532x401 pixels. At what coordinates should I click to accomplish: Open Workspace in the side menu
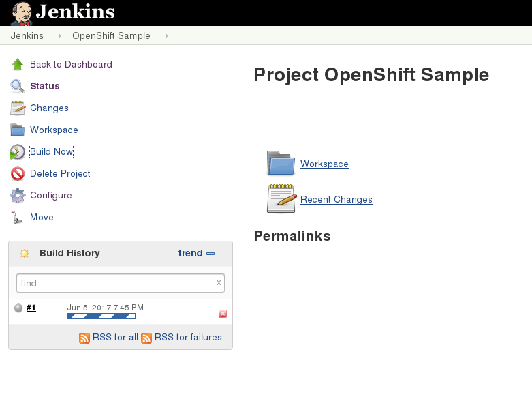tap(54, 130)
